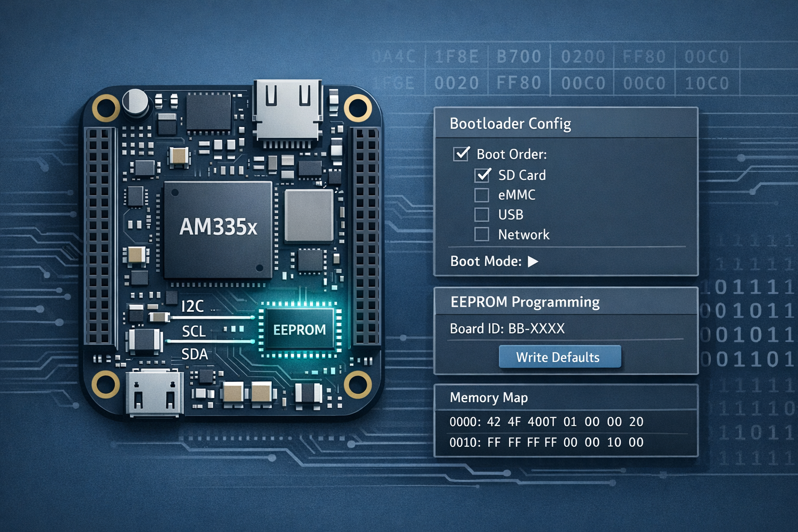Select the I2C label on the board
This screenshot has width=798, height=532.
pos(193,305)
